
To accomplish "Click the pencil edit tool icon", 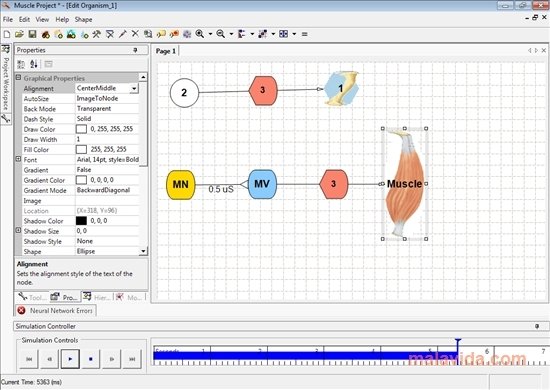I will [122, 34].
